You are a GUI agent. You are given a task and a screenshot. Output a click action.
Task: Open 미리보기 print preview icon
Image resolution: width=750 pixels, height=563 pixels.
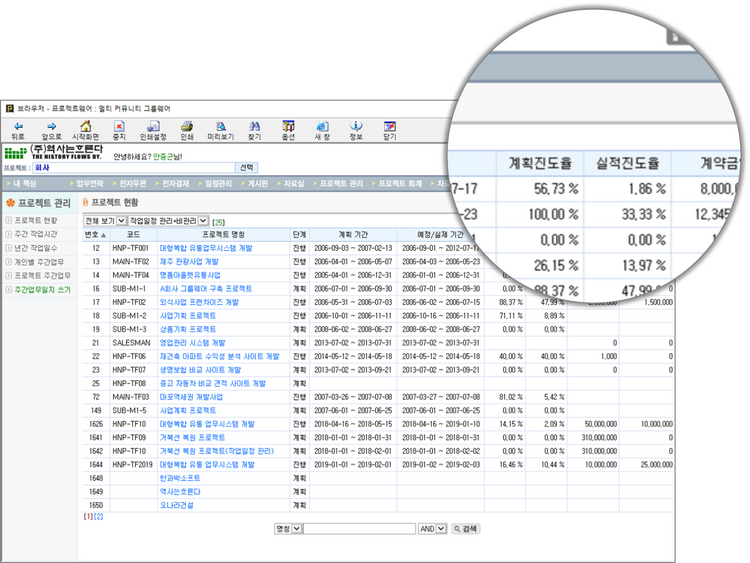pyautogui.click(x=221, y=126)
